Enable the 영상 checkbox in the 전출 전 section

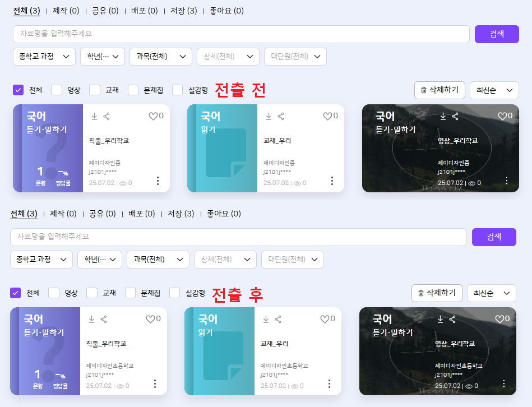tap(57, 90)
